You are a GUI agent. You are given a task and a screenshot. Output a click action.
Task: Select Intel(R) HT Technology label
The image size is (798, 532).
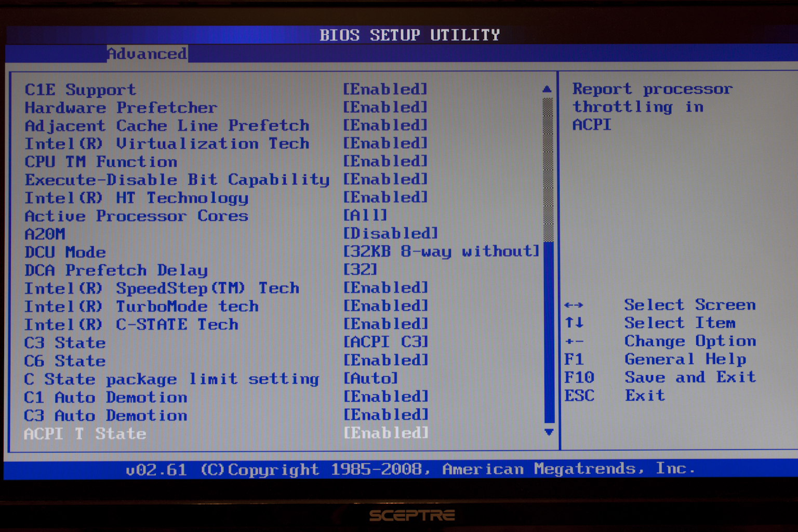pyautogui.click(x=137, y=198)
